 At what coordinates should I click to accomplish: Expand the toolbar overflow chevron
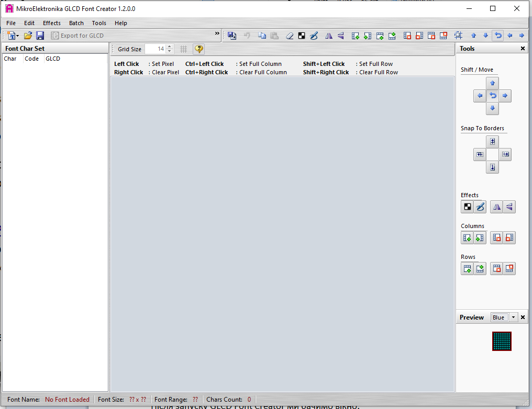tap(217, 33)
